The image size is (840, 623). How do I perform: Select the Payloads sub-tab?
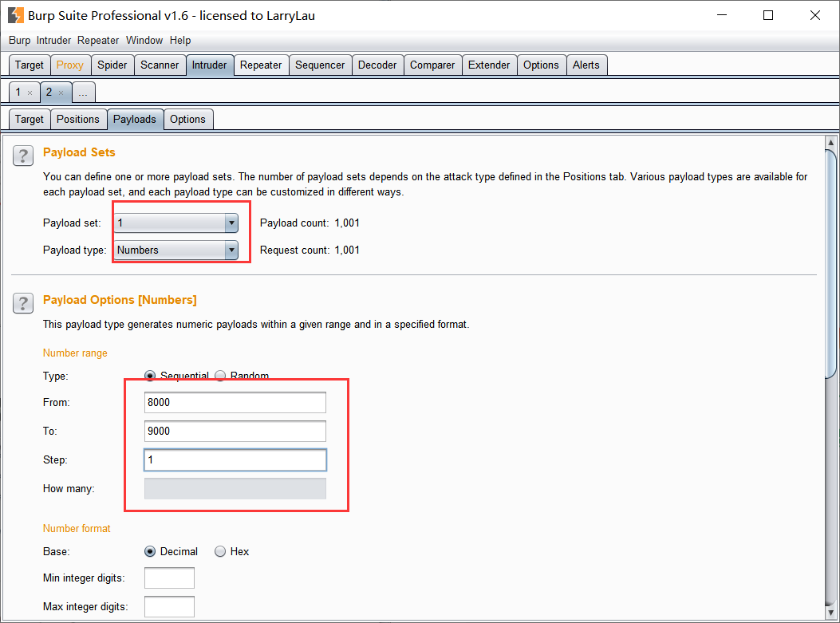(135, 120)
